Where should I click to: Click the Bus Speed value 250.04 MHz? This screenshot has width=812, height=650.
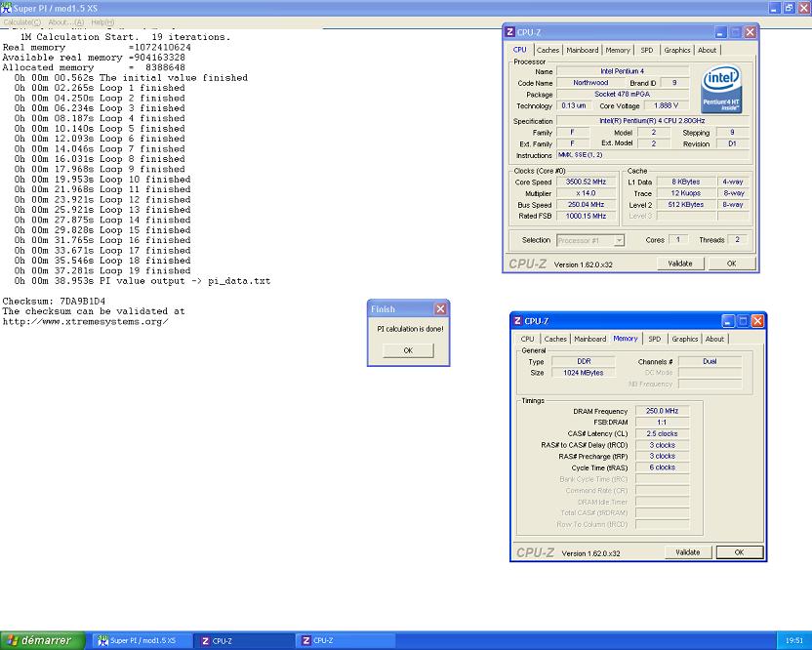[586, 205]
